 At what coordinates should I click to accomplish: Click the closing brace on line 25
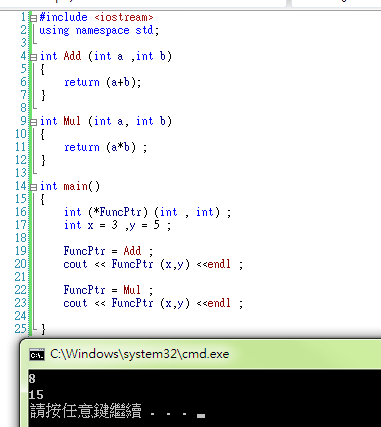43,329
